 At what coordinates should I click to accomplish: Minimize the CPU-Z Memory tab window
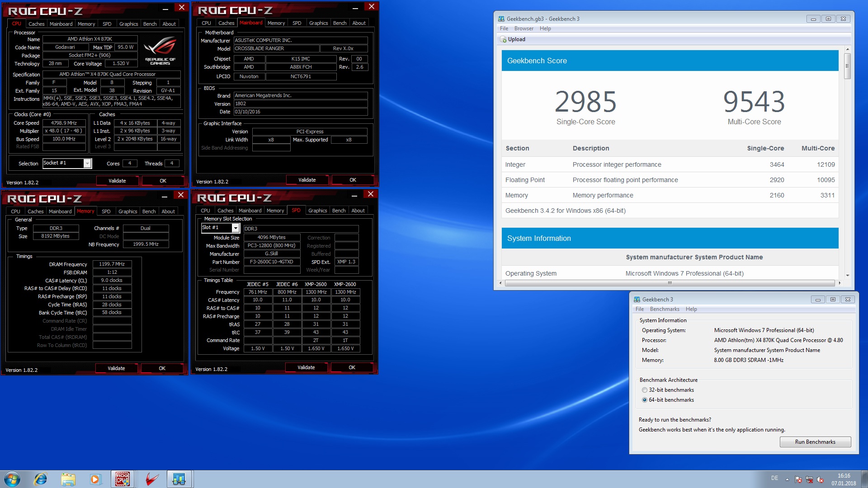(x=165, y=196)
